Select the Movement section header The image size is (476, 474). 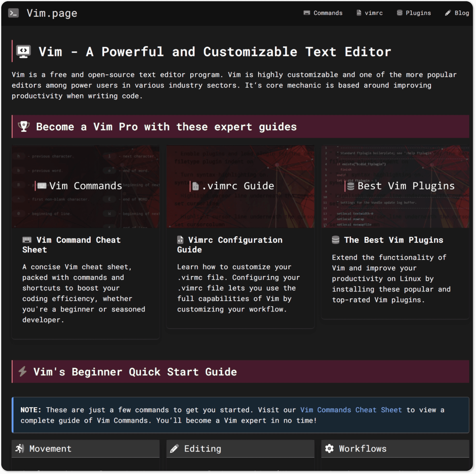click(x=86, y=448)
